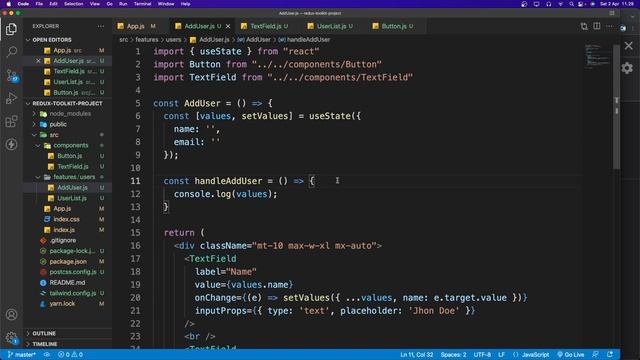
Task: Open the lightning bolt extension view
Action: pyautogui.click(x=11, y=144)
